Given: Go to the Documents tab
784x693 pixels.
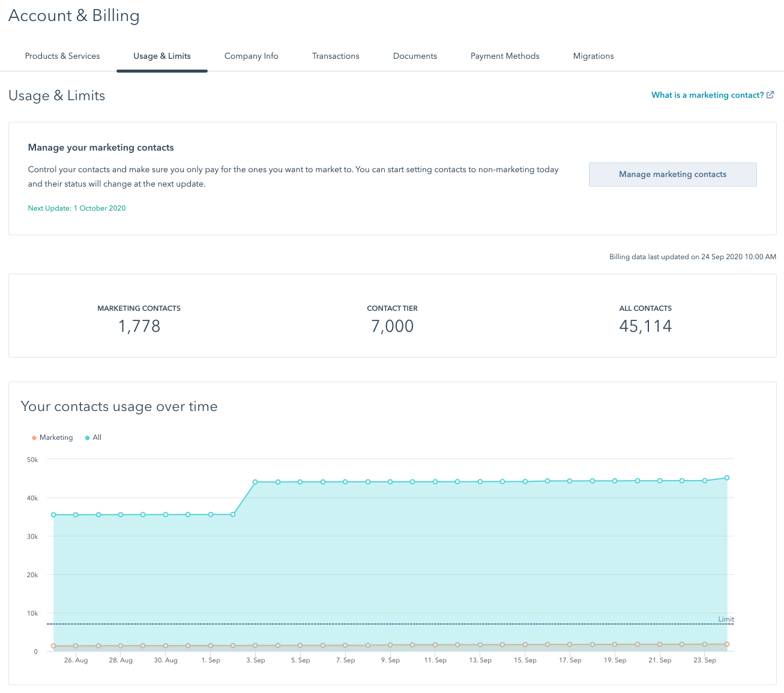Looking at the screenshot, I should click(x=415, y=56).
